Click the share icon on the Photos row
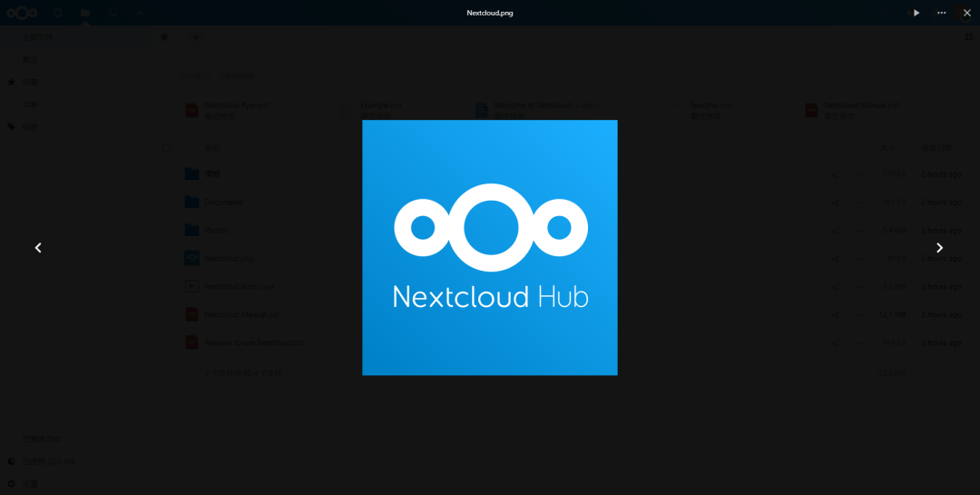The image size is (980, 495). [x=835, y=231]
